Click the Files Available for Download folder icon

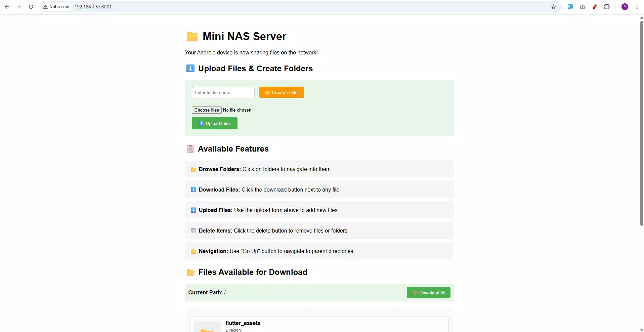190,272
